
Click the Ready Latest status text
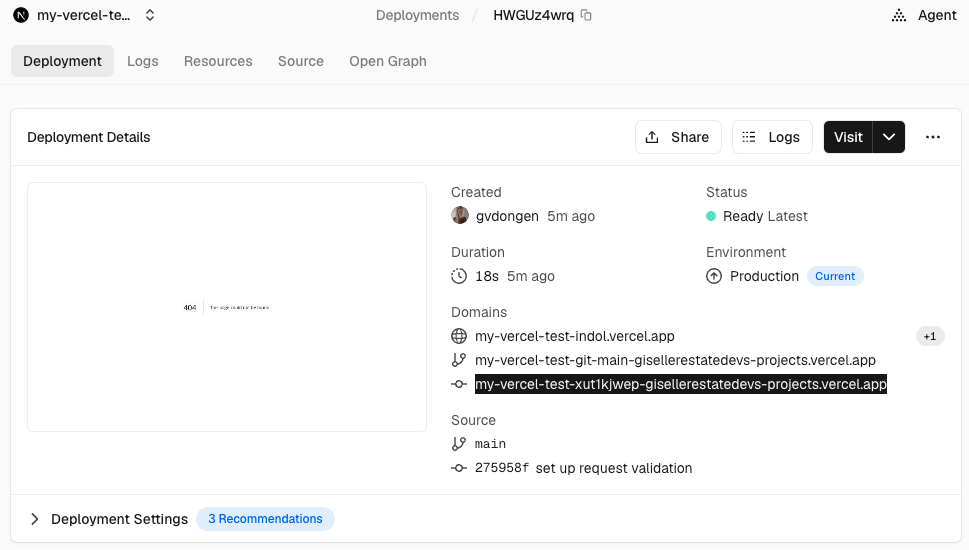click(765, 216)
